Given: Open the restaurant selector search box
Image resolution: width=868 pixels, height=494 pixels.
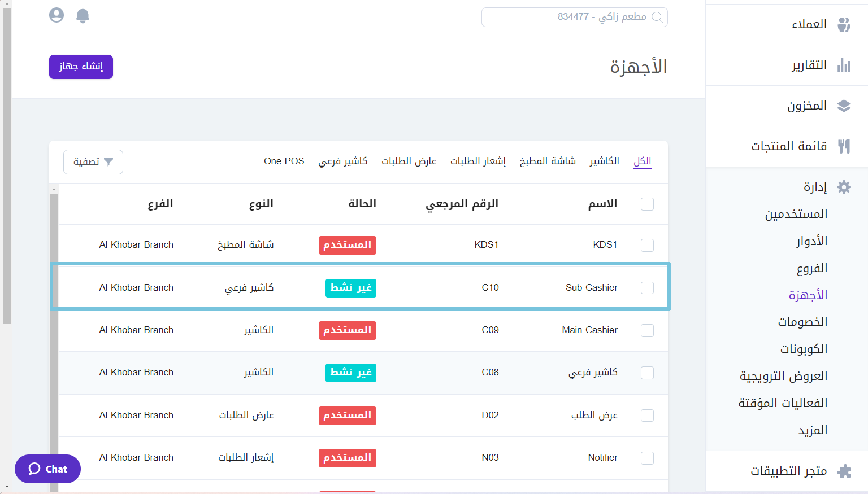Looking at the screenshot, I should (574, 17).
